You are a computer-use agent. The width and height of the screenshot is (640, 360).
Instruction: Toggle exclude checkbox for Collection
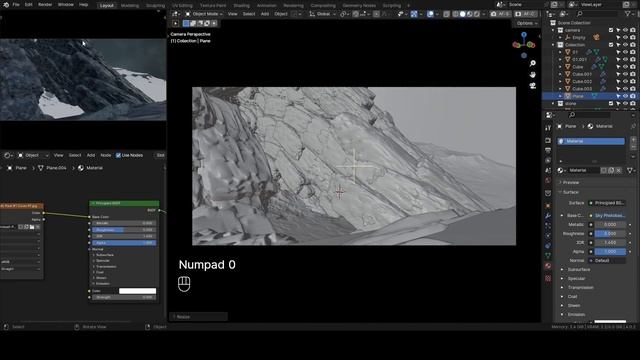(611, 45)
